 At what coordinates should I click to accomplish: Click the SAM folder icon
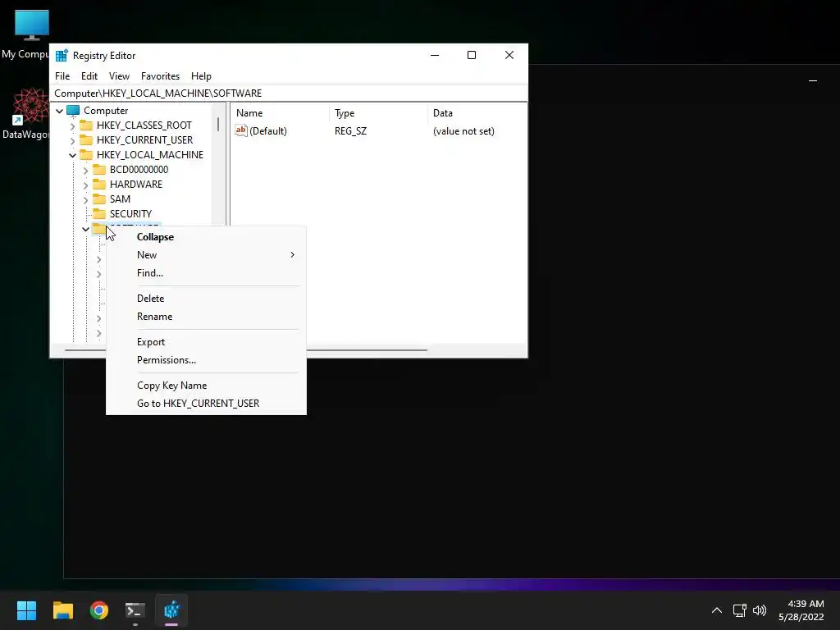(x=99, y=199)
